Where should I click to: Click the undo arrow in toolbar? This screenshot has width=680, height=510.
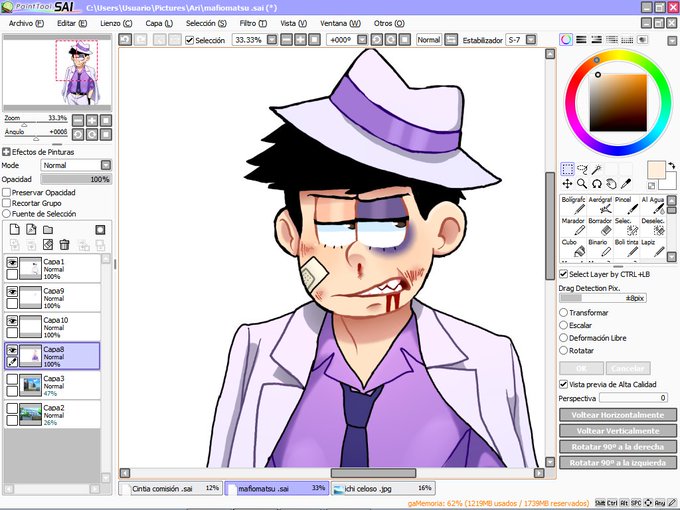(x=125, y=39)
